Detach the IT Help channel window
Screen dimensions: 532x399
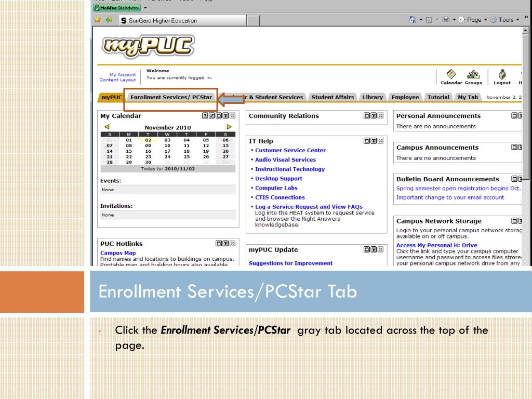tap(367, 140)
